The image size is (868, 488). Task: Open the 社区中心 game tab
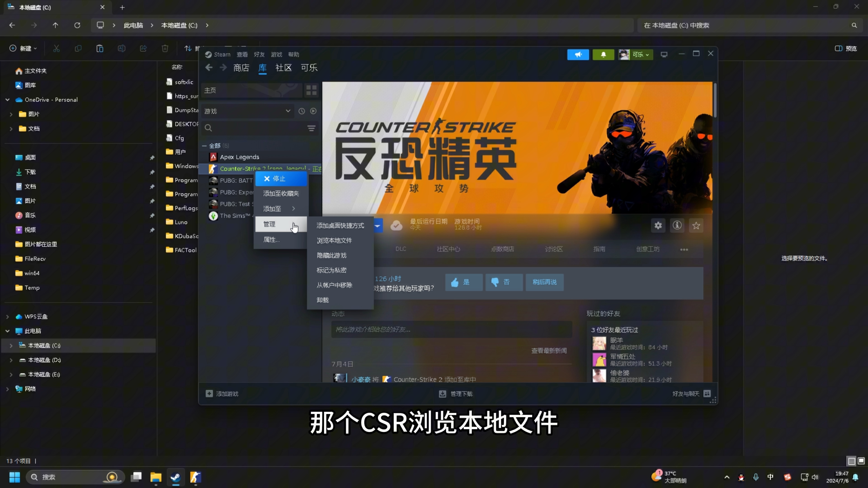[448, 249]
